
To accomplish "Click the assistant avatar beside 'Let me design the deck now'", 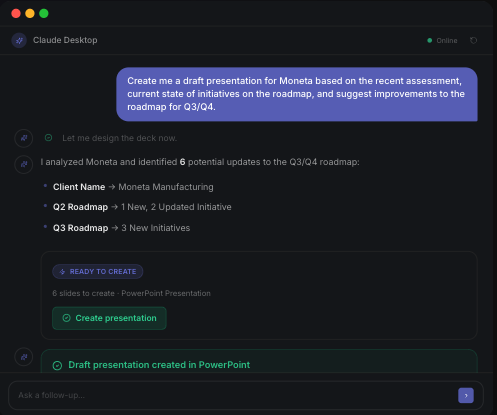I will coord(24,138).
